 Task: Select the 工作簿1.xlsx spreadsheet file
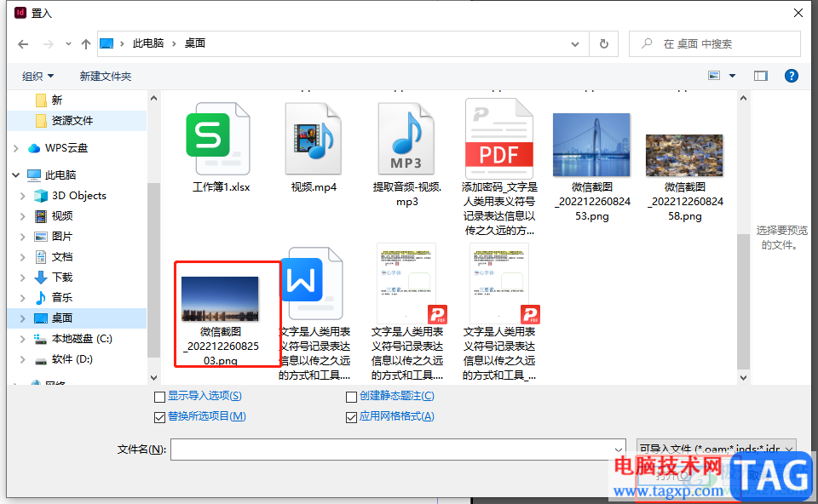[x=221, y=147]
